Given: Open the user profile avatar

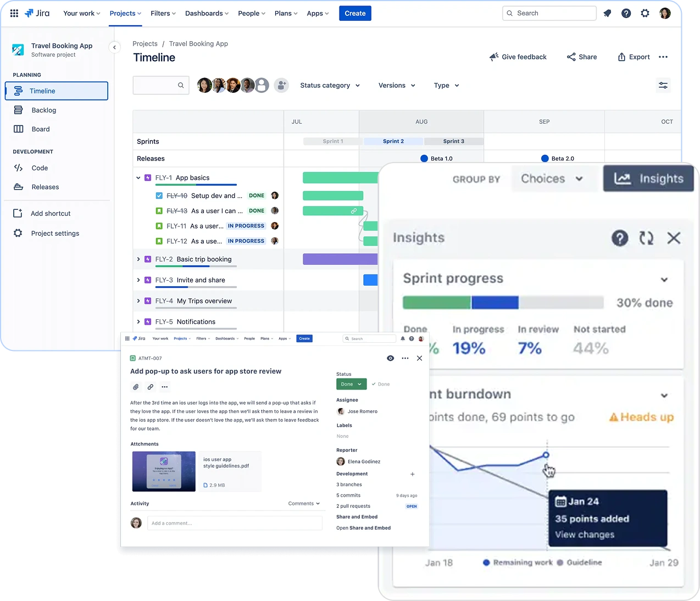Looking at the screenshot, I should 665,13.
